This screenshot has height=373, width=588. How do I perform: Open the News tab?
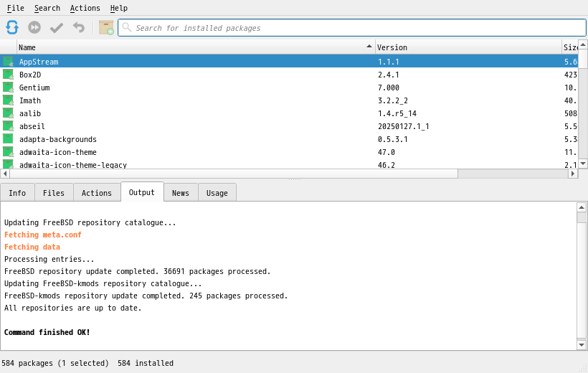[x=181, y=193]
